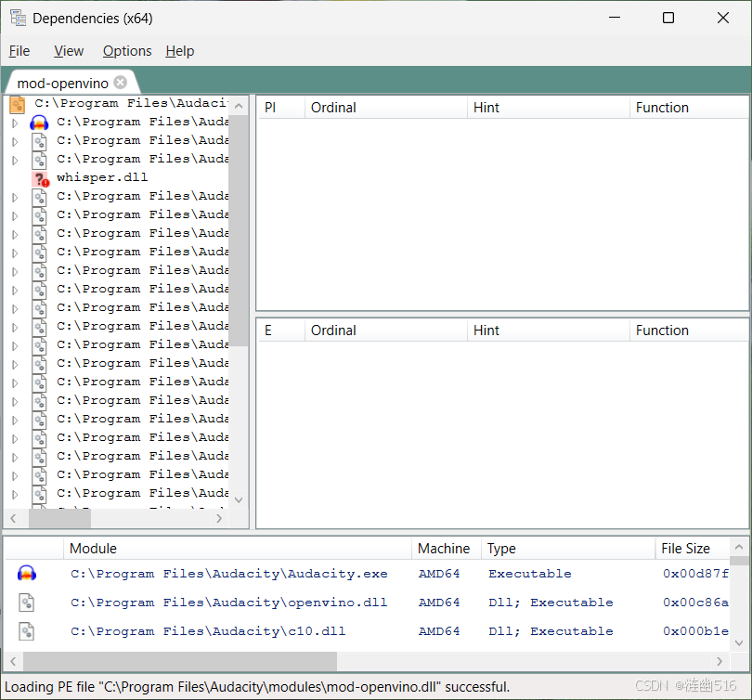Click 'Dll; Executable' cell in c10.dll row
This screenshot has height=700, width=752.
coord(551,631)
